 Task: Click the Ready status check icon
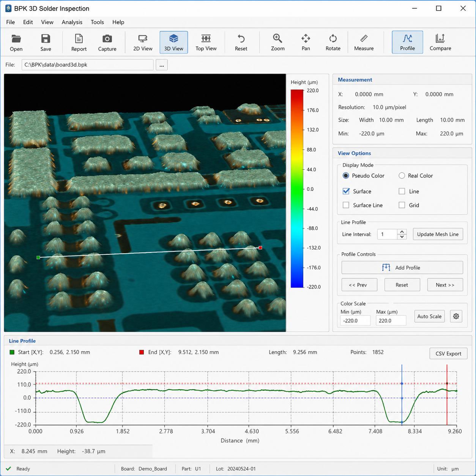click(9, 469)
